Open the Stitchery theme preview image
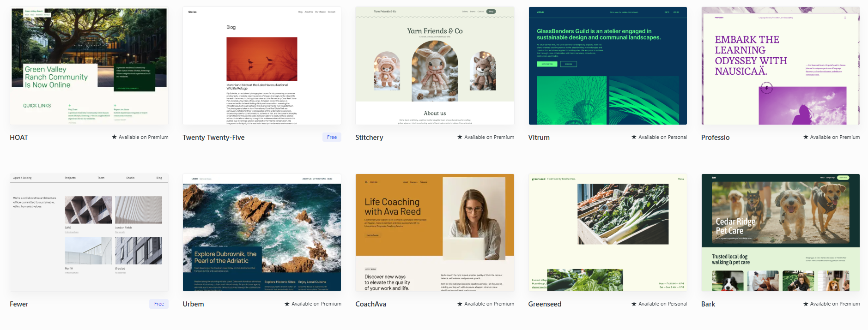Screen dimensions: 868x330 [x=435, y=66]
